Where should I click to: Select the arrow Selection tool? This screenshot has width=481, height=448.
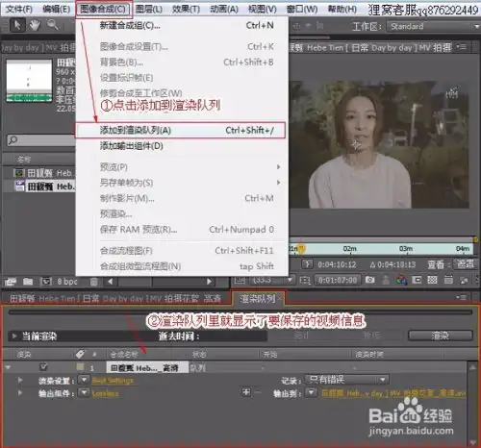(17, 25)
